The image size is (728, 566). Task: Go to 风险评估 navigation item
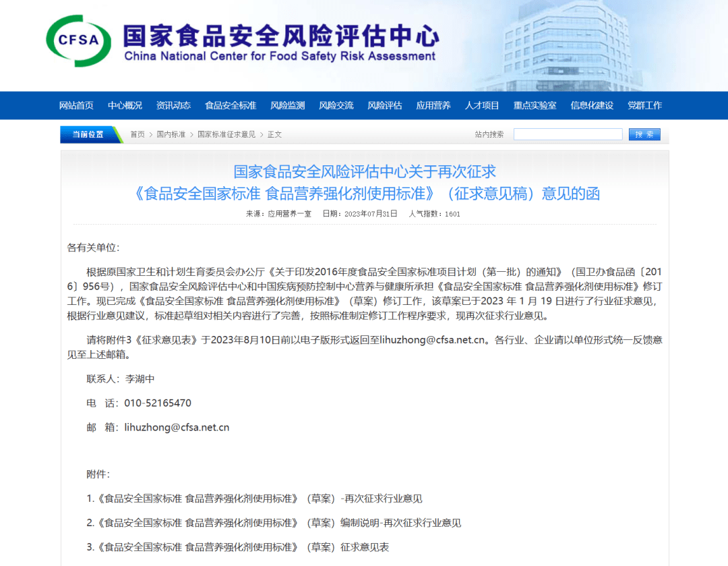(385, 105)
